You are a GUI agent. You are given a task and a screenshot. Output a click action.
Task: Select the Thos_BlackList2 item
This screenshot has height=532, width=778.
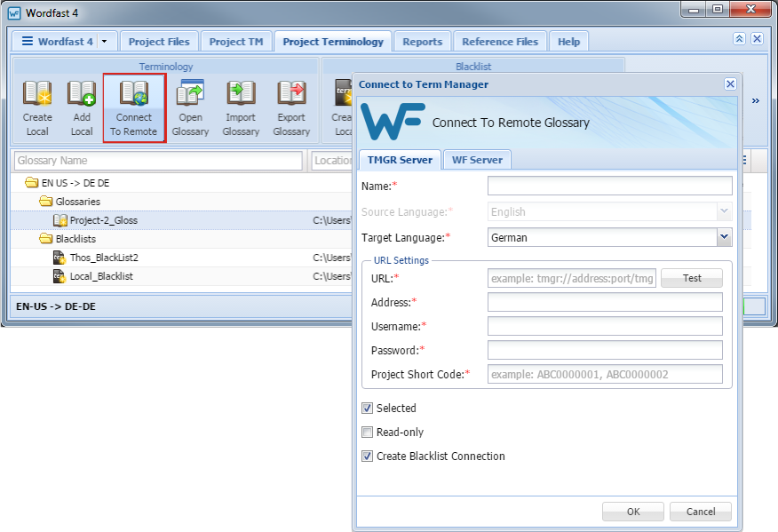(x=96, y=258)
